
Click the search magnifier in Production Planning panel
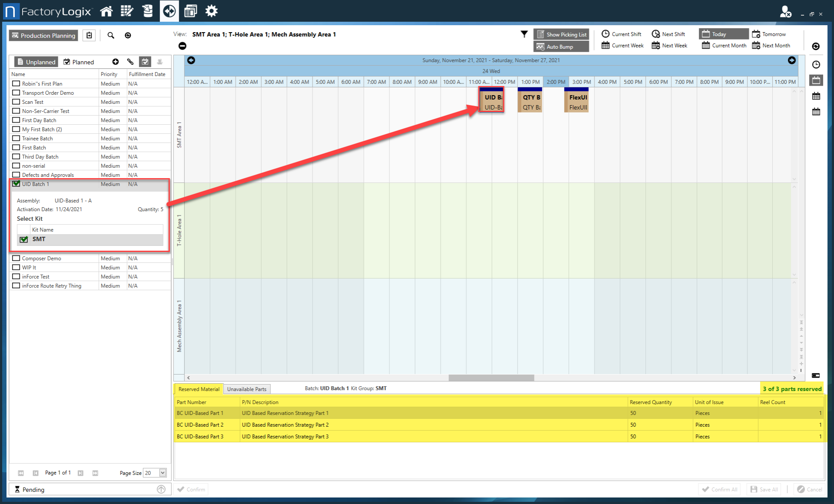[111, 35]
